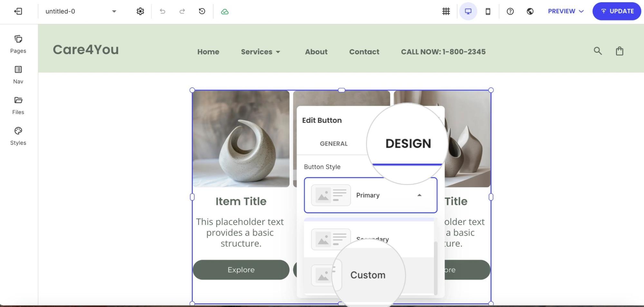Click the undo arrow icon
This screenshot has width=644, height=307.
pyautogui.click(x=163, y=11)
